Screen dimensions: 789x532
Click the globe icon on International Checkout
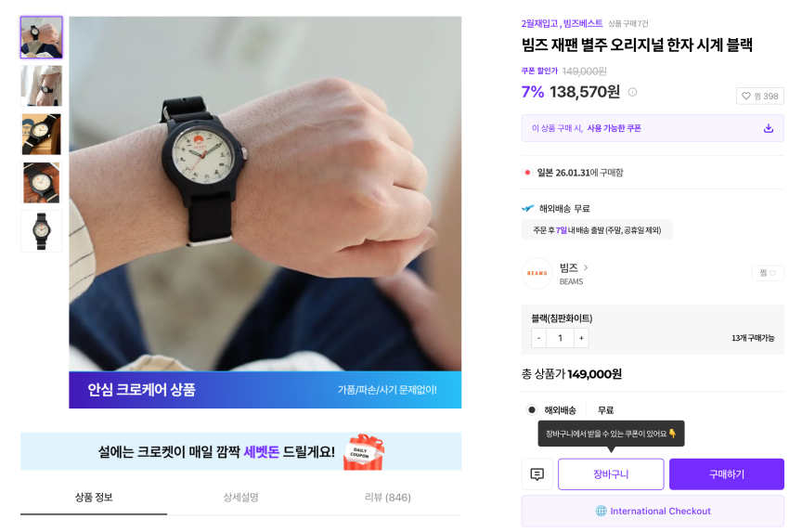601,511
